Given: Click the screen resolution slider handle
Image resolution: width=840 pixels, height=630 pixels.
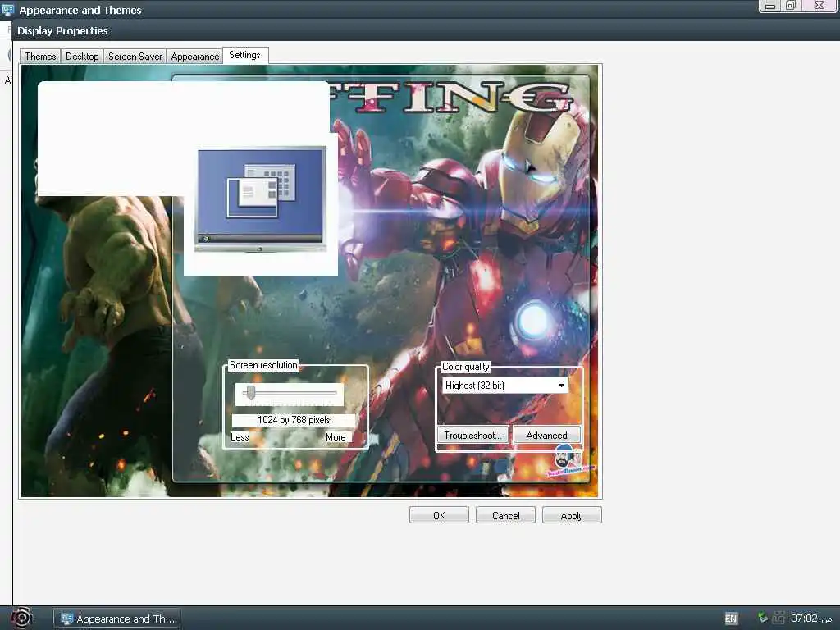Looking at the screenshot, I should pos(251,393).
